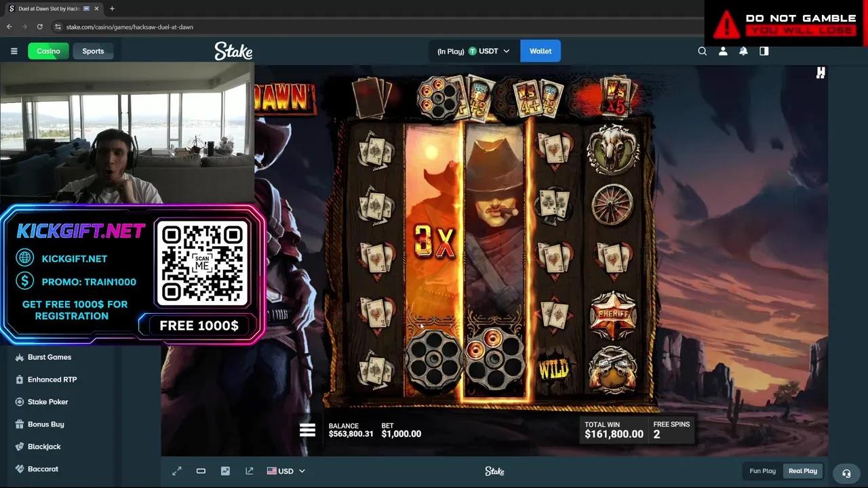
Task: Open the popout game icon
Action: [250, 471]
